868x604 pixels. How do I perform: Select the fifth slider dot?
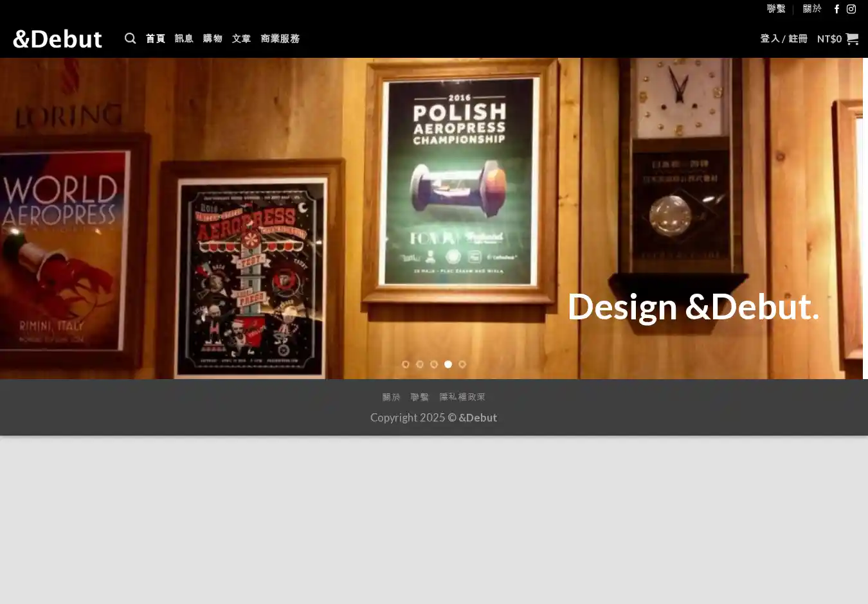[x=462, y=364]
